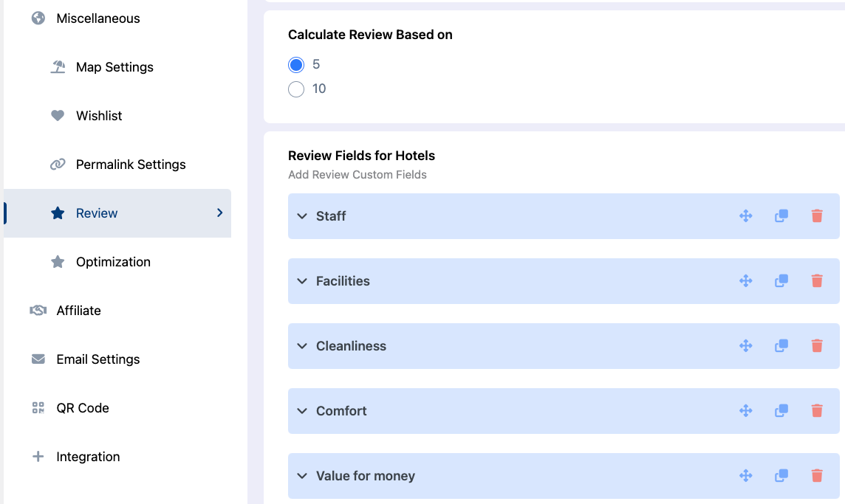Select 10 as review calculation base
The width and height of the screenshot is (845, 504).
click(295, 89)
